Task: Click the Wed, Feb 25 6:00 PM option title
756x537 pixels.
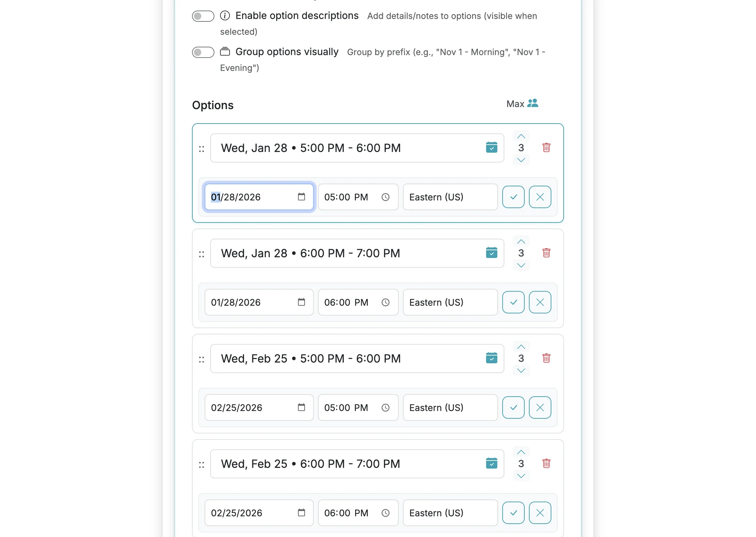Action: (310, 464)
